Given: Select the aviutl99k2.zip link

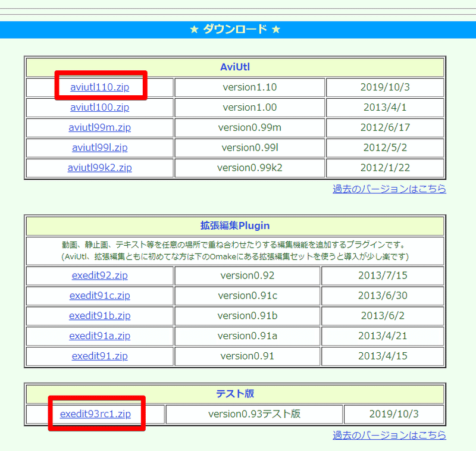Looking at the screenshot, I should [99, 168].
